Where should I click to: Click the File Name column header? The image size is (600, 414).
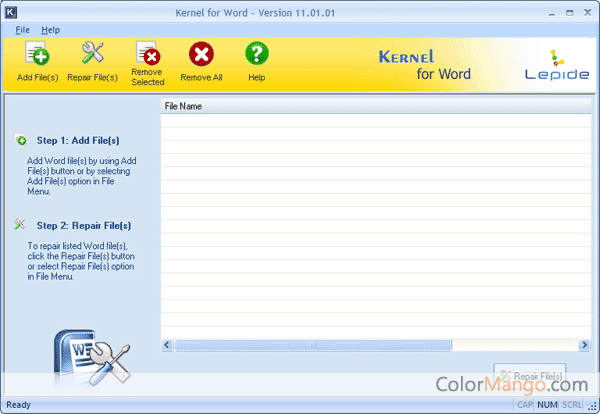click(376, 106)
